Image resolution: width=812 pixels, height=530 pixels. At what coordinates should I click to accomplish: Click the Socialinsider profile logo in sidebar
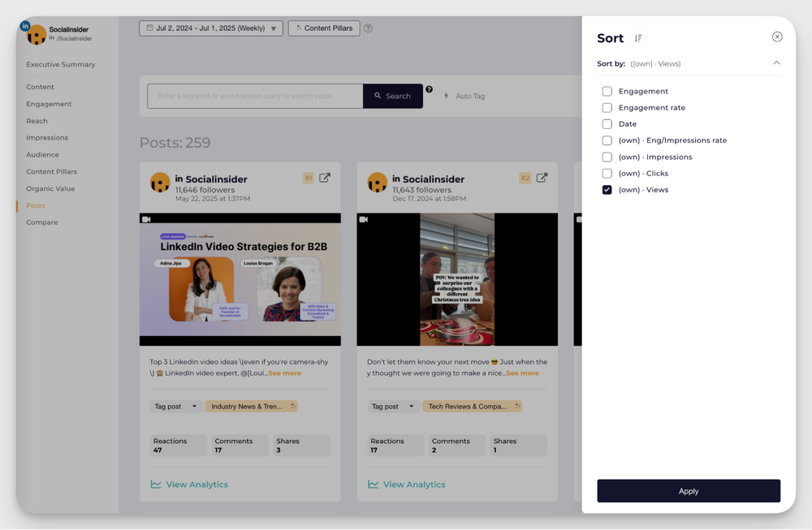coord(36,34)
